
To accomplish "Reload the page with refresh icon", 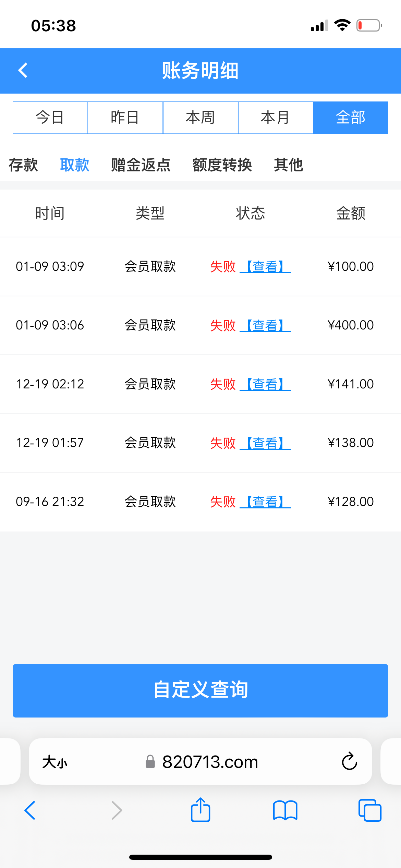I will pyautogui.click(x=349, y=761).
